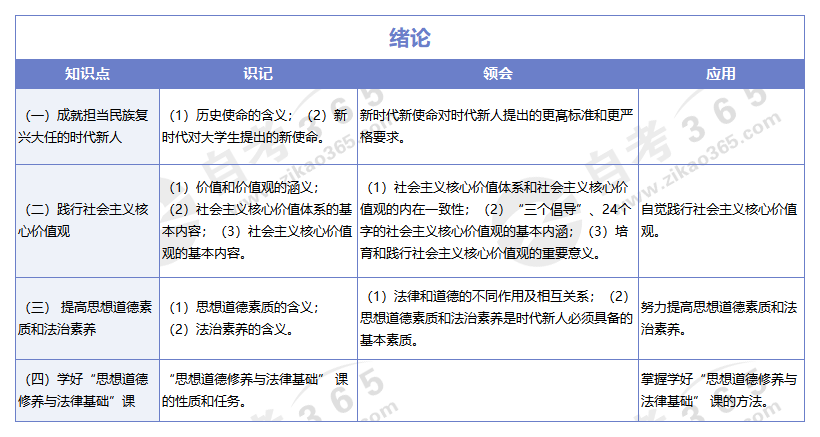Viewport: 820px width, 437px height.
Task: Click the 领会 column header
Action: (x=497, y=74)
